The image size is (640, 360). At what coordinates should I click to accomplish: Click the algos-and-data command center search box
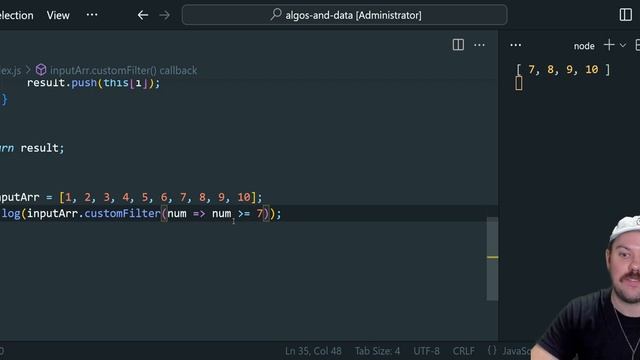coord(344,15)
